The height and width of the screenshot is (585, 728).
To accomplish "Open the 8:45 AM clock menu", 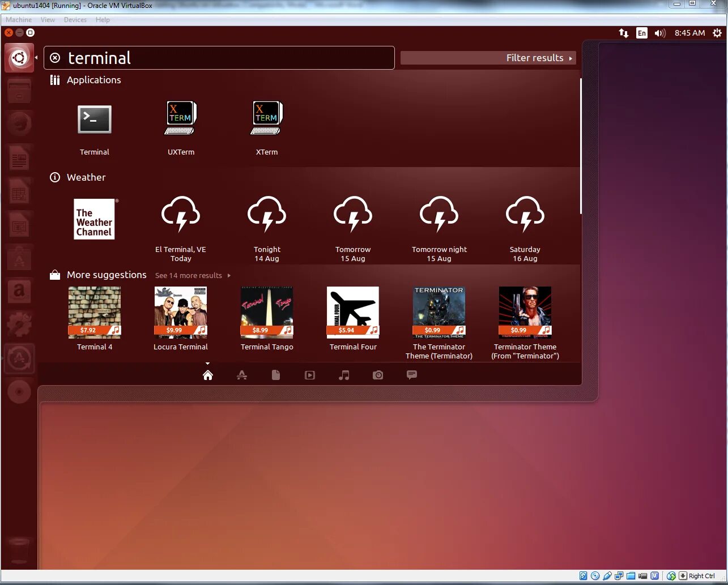I will [690, 33].
